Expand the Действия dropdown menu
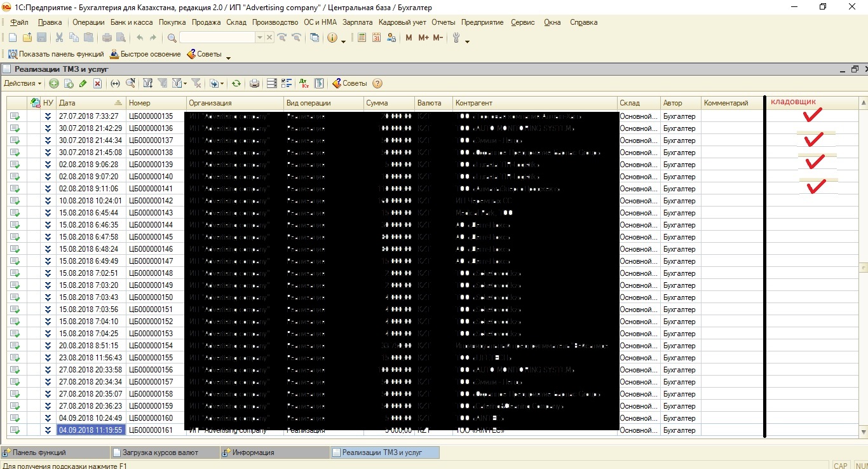 click(23, 83)
